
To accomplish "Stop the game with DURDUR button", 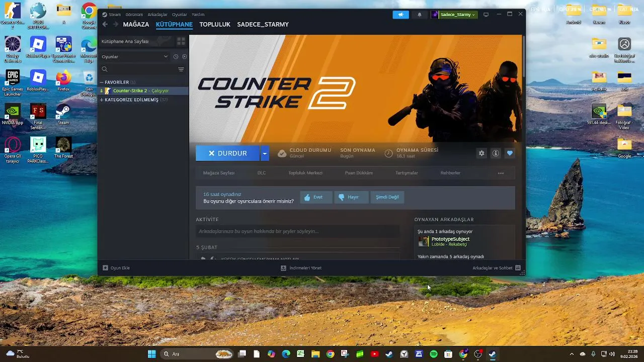I will click(x=227, y=153).
